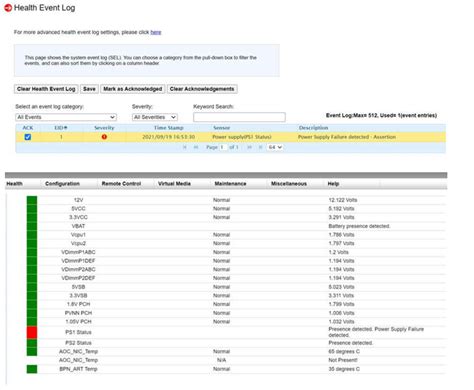
Task: Go to next page of event log
Action: [x=249, y=147]
